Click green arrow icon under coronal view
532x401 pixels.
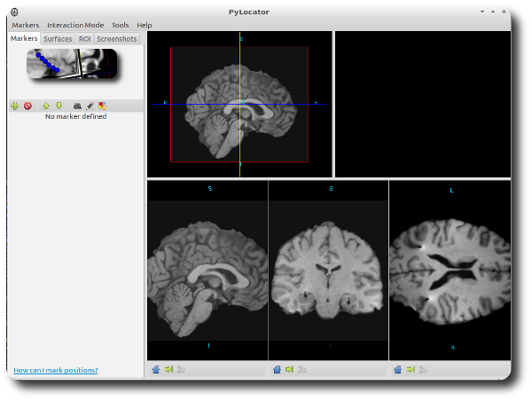pos(289,369)
